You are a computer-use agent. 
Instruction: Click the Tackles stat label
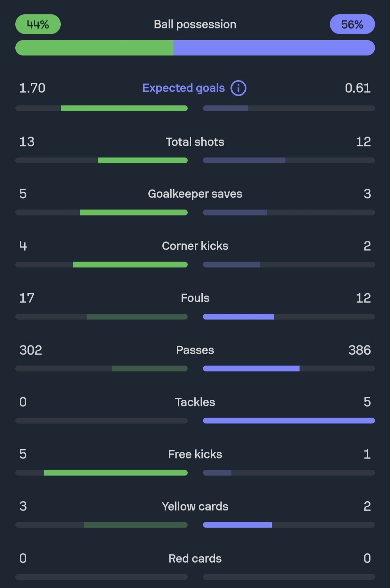click(x=195, y=402)
